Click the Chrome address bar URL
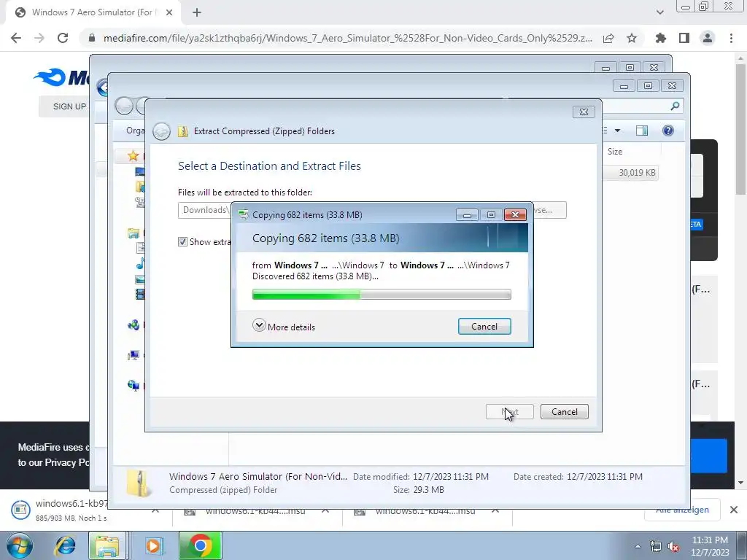This screenshot has height=560, width=747. point(348,38)
